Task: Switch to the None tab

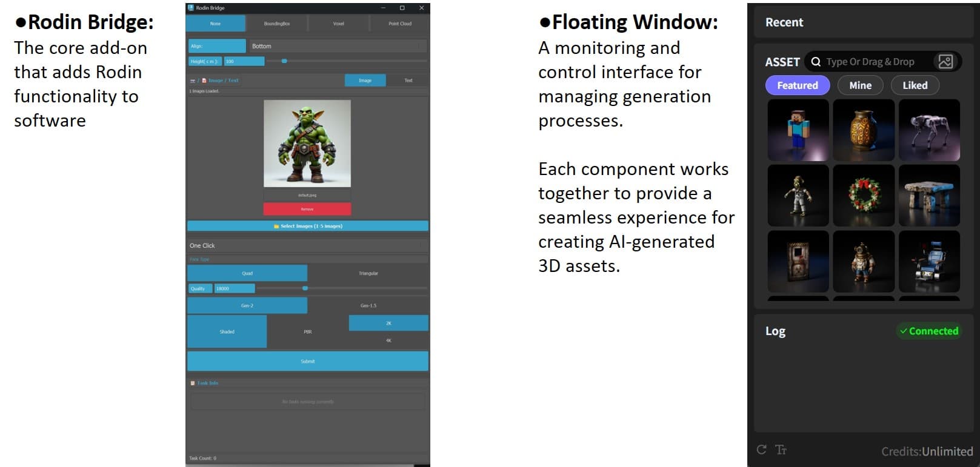Action: click(x=216, y=24)
